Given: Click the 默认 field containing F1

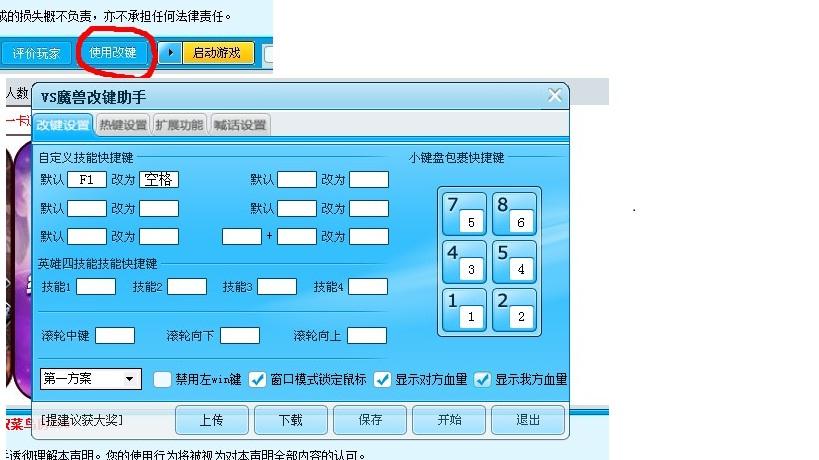Looking at the screenshot, I should click(x=87, y=180).
